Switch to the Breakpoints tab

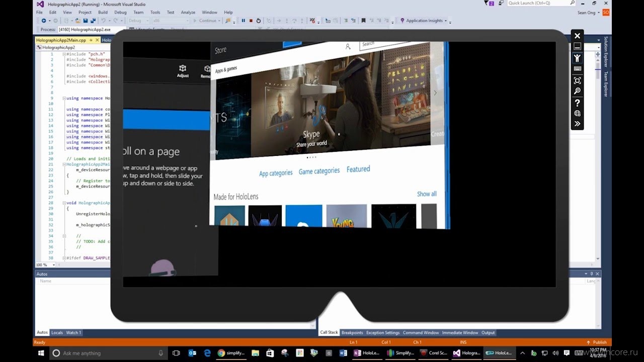pyautogui.click(x=352, y=332)
